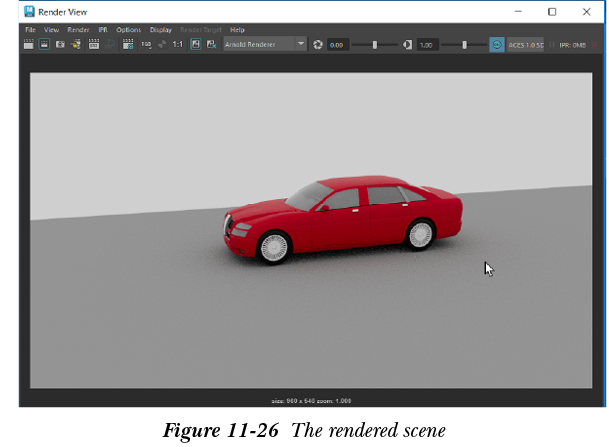The height and width of the screenshot is (447, 609).
Task: Click the exposure value field showing 0.00
Action: (337, 45)
